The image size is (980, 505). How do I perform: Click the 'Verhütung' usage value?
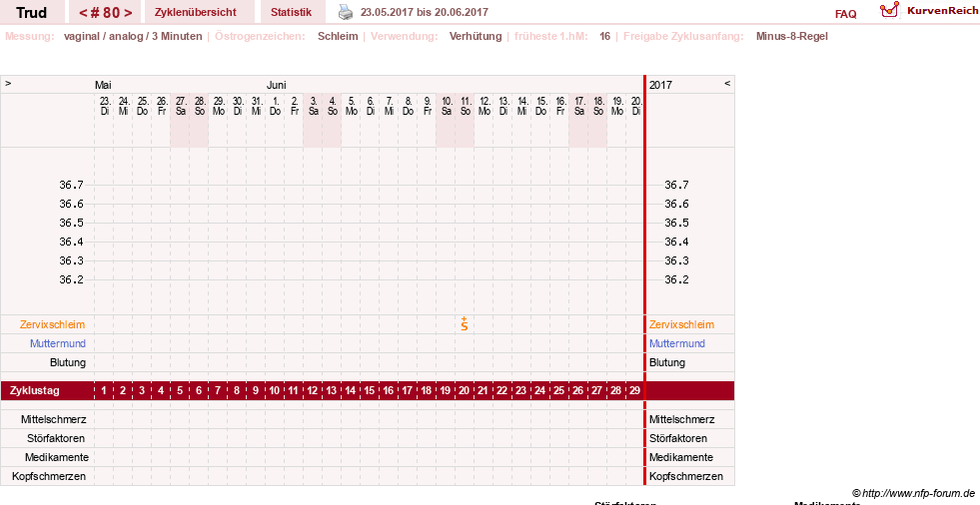click(476, 36)
